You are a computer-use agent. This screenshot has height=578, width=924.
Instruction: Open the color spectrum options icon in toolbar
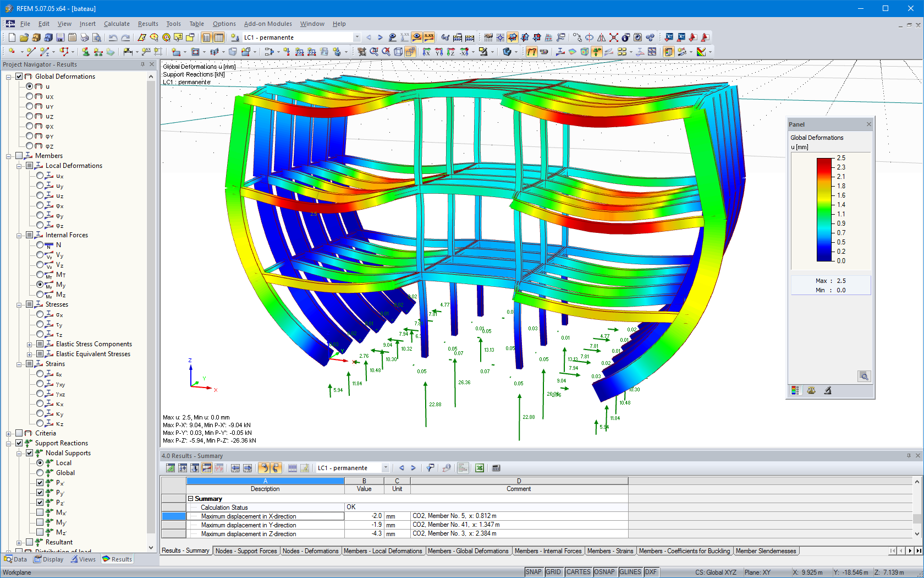pyautogui.click(x=701, y=52)
